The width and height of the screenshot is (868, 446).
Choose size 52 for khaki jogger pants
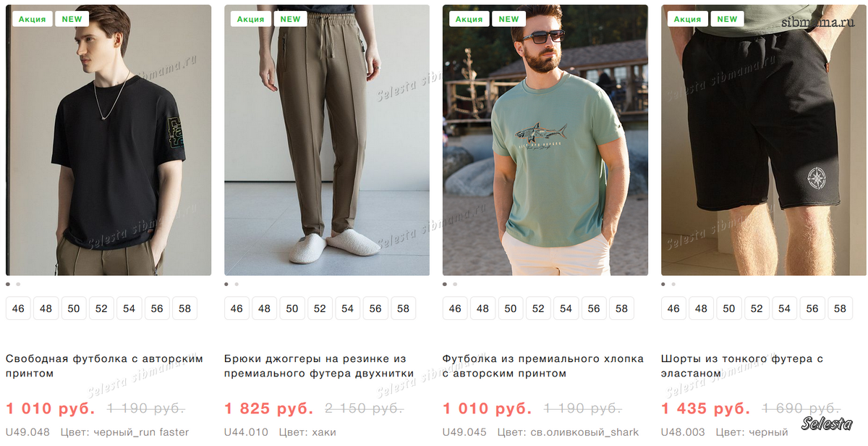(x=320, y=308)
